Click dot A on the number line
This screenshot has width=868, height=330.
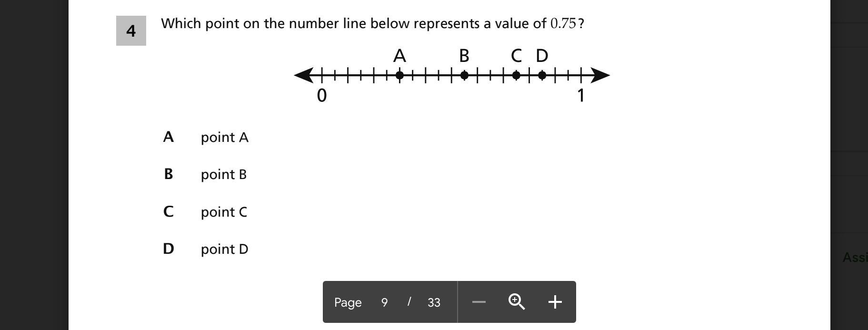pos(399,75)
